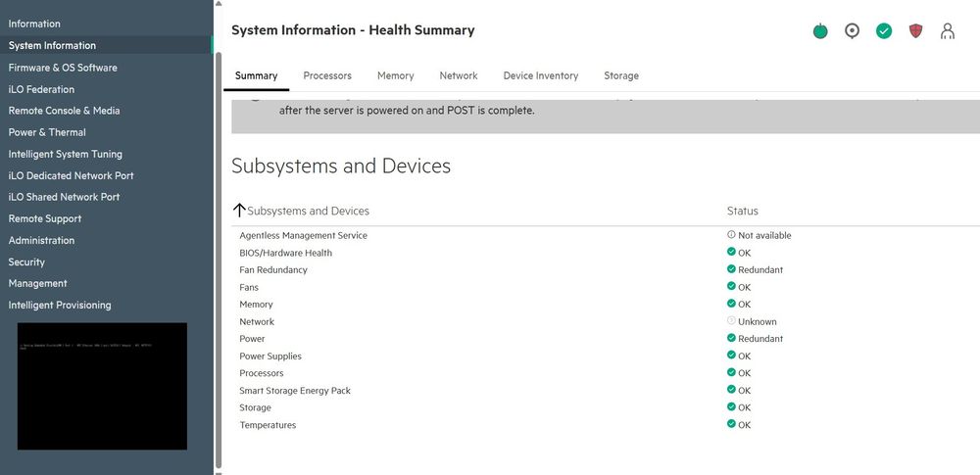This screenshot has height=475, width=980.
Task: Open the remote console thumbnail preview
Action: (x=102, y=386)
